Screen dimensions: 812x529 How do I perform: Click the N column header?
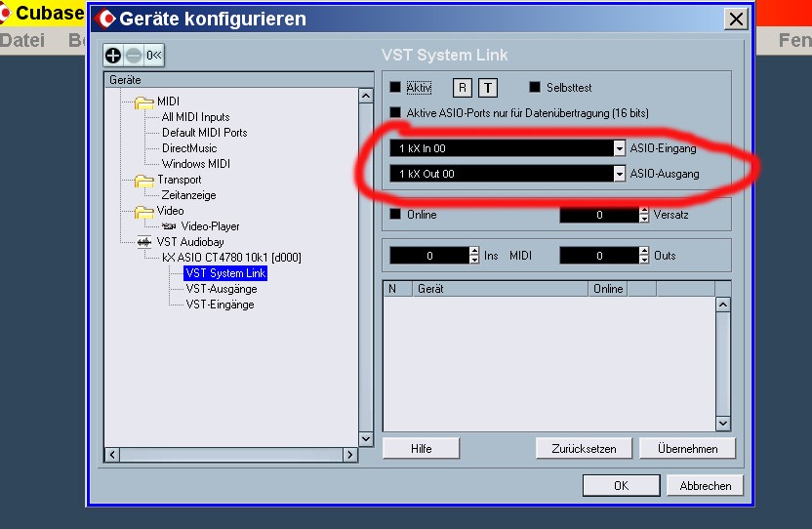[398, 289]
